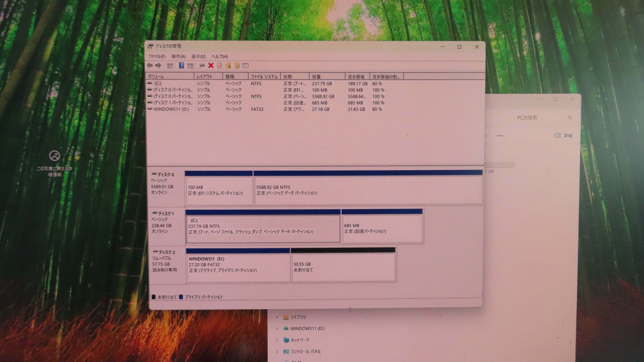
Task: Click the 189.17 GB free space cell
Action: [x=358, y=84]
